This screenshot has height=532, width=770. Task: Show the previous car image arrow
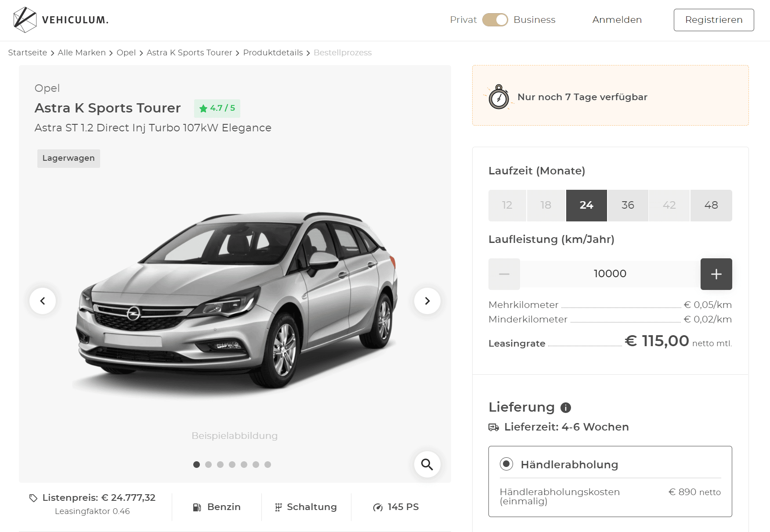[x=43, y=301]
